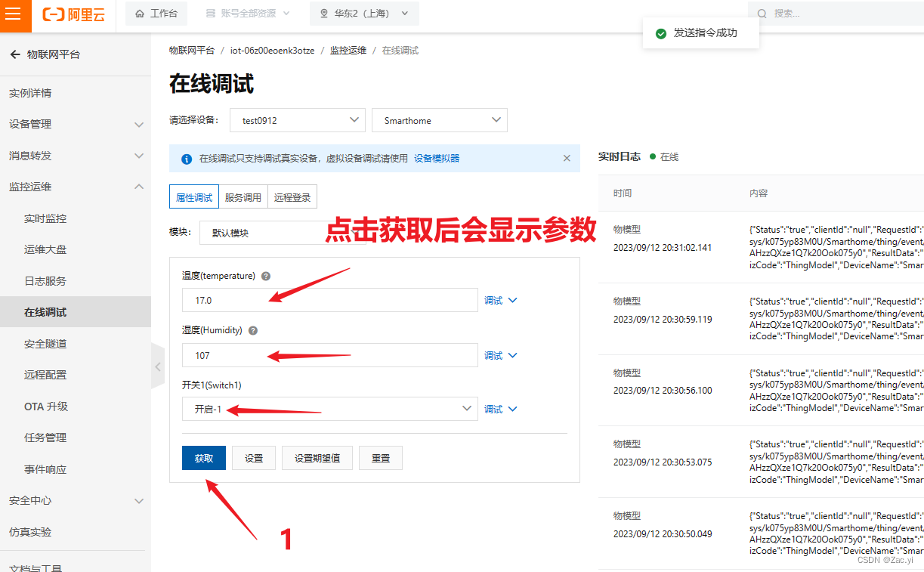The height and width of the screenshot is (572, 924).
Task: Click the Alibaba Cloud logo
Action: 73,14
